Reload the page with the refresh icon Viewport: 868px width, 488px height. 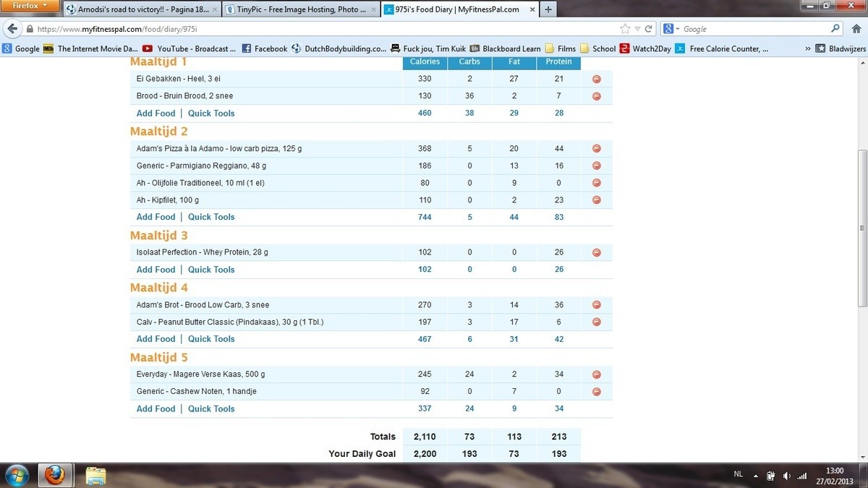coord(649,29)
